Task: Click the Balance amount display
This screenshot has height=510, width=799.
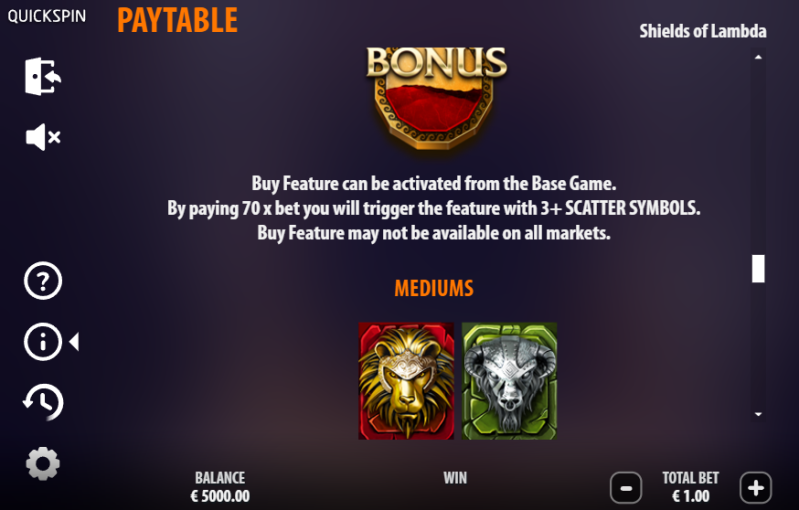Action: (220, 496)
